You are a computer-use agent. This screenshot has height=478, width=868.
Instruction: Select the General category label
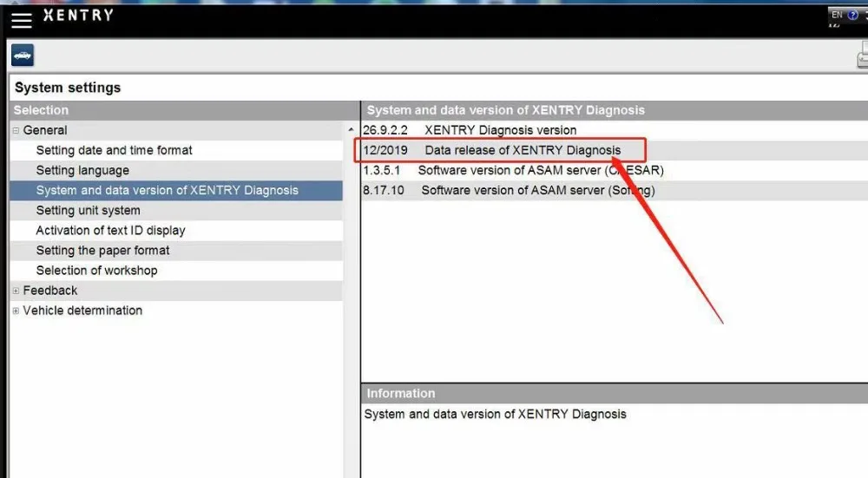pyautogui.click(x=45, y=131)
